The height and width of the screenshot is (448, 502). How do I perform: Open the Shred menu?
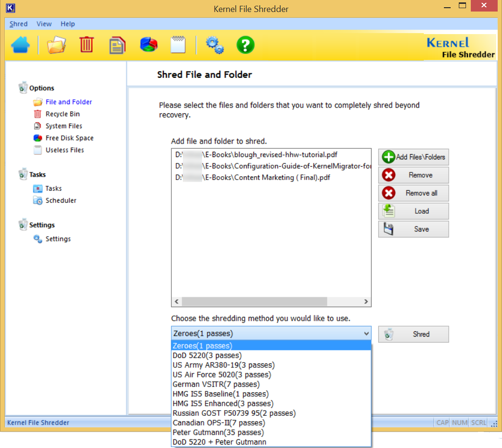[x=19, y=24]
